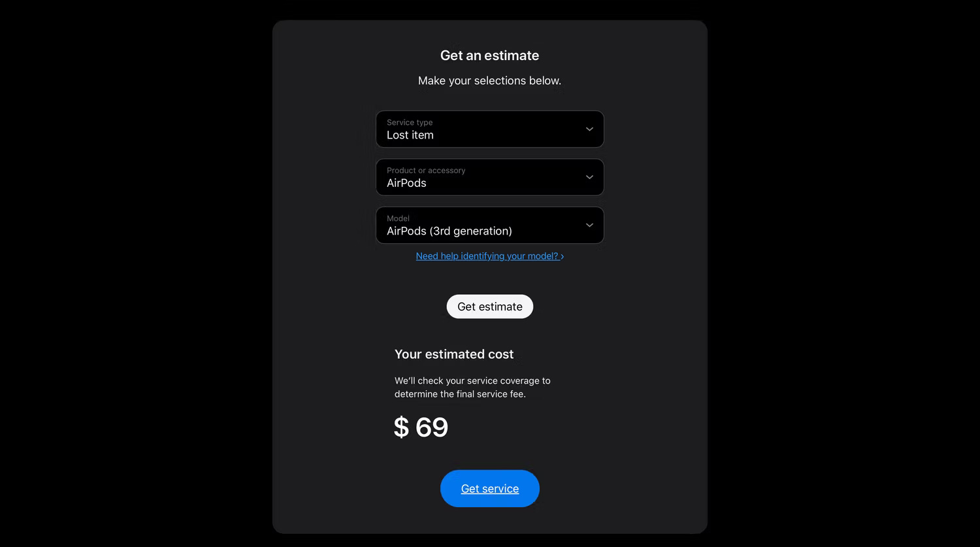Click the 'AirPods (3rd generation)' model value

(x=449, y=231)
